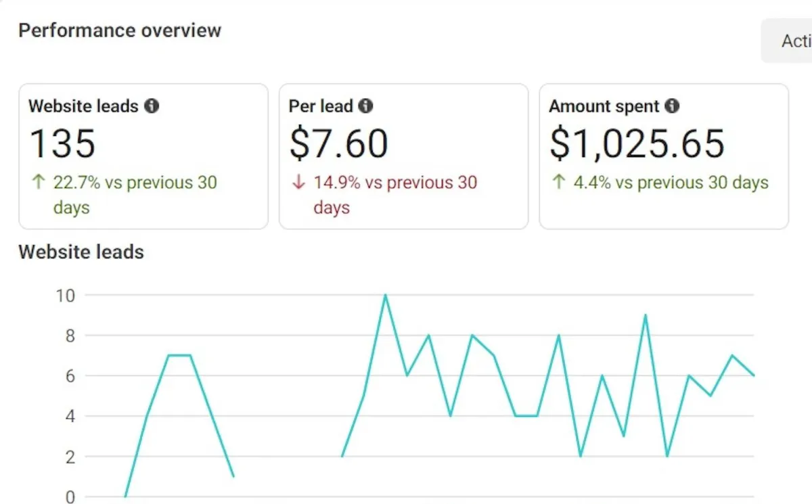Click the info icon beside Amount spent

(x=672, y=106)
